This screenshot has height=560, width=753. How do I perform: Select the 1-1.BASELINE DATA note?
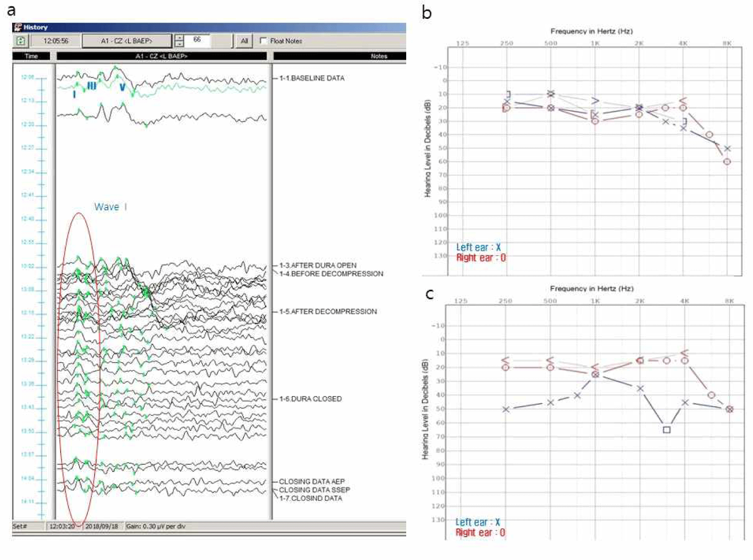[x=312, y=78]
